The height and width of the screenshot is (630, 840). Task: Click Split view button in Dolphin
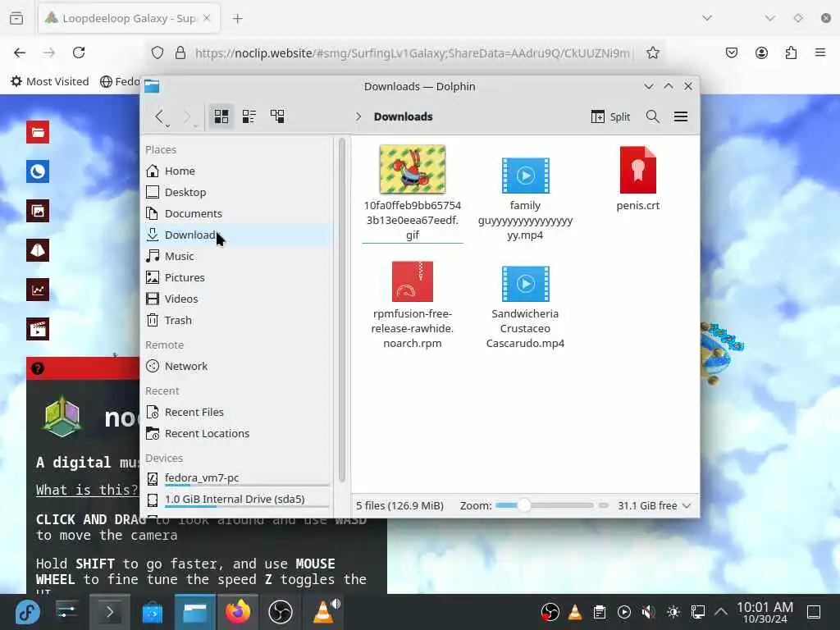click(x=610, y=116)
